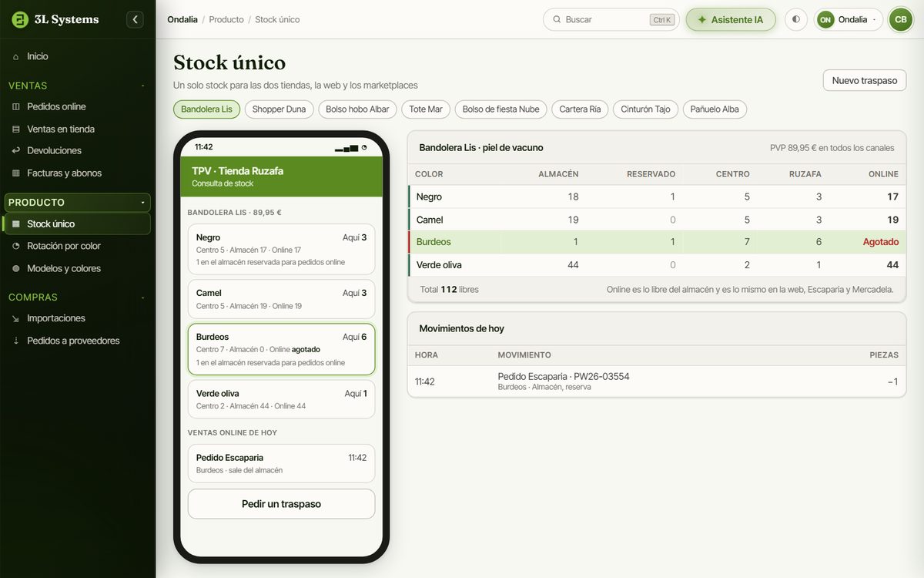The width and height of the screenshot is (924, 578).
Task: Click Pedir un traspaso in the phone
Action: pyautogui.click(x=281, y=504)
